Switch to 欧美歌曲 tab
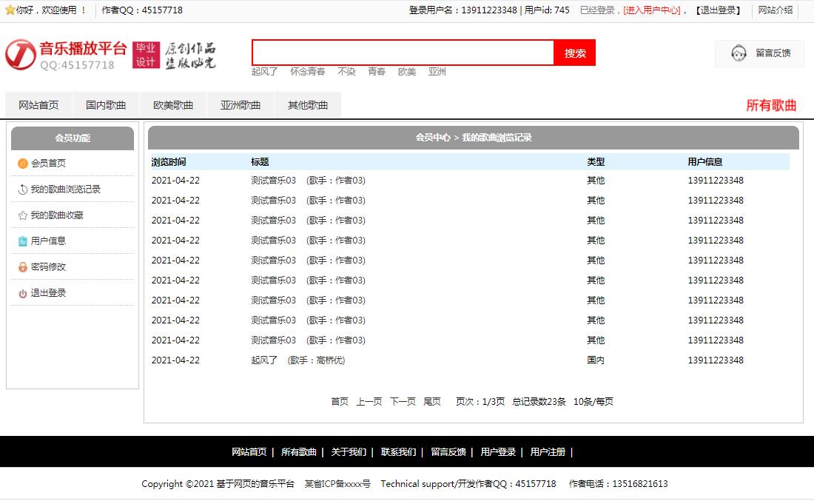This screenshot has height=504, width=814. click(173, 105)
